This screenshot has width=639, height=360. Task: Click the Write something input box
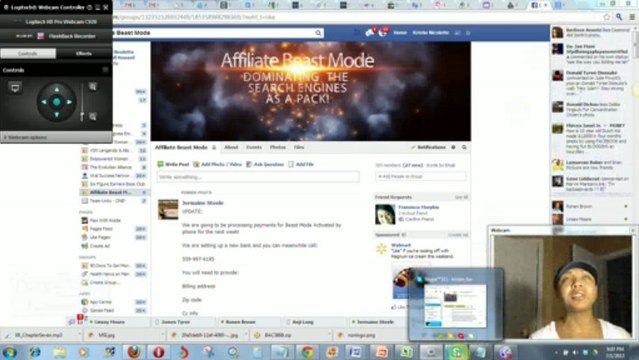click(x=258, y=177)
